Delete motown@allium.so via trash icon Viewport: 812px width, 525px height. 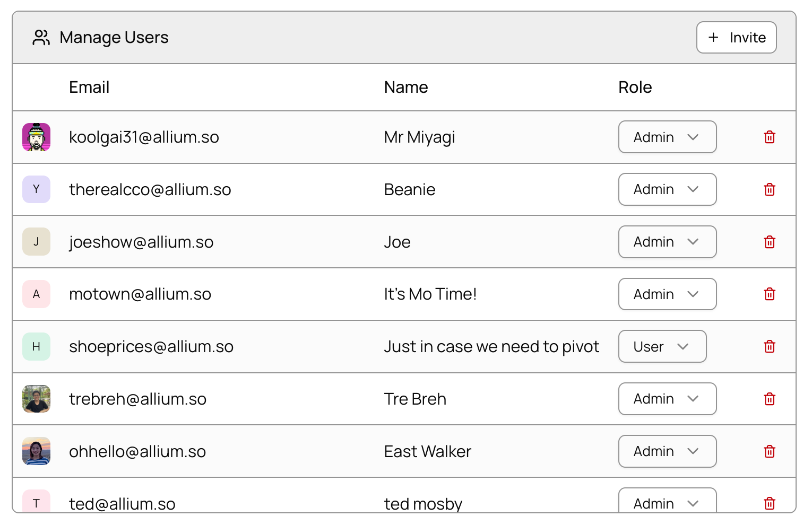coord(769,294)
